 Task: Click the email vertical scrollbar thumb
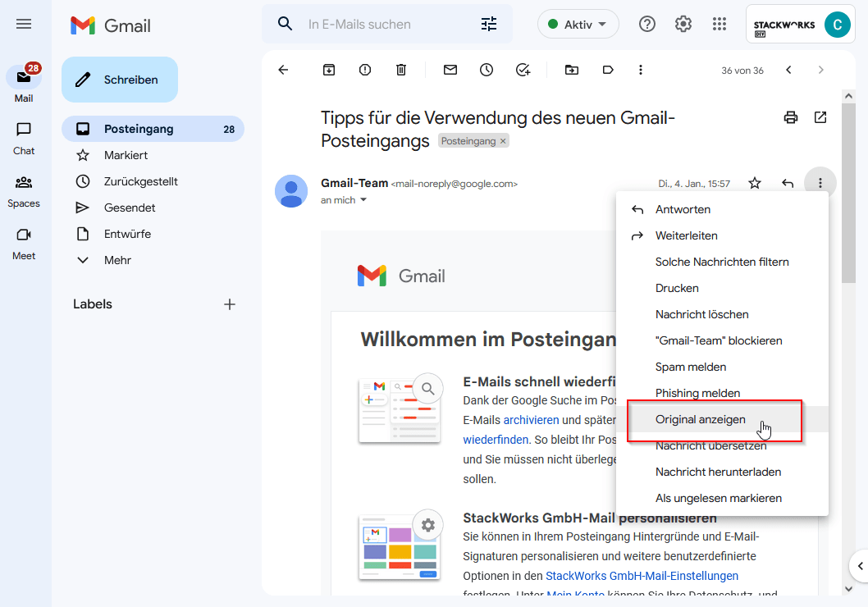click(848, 193)
